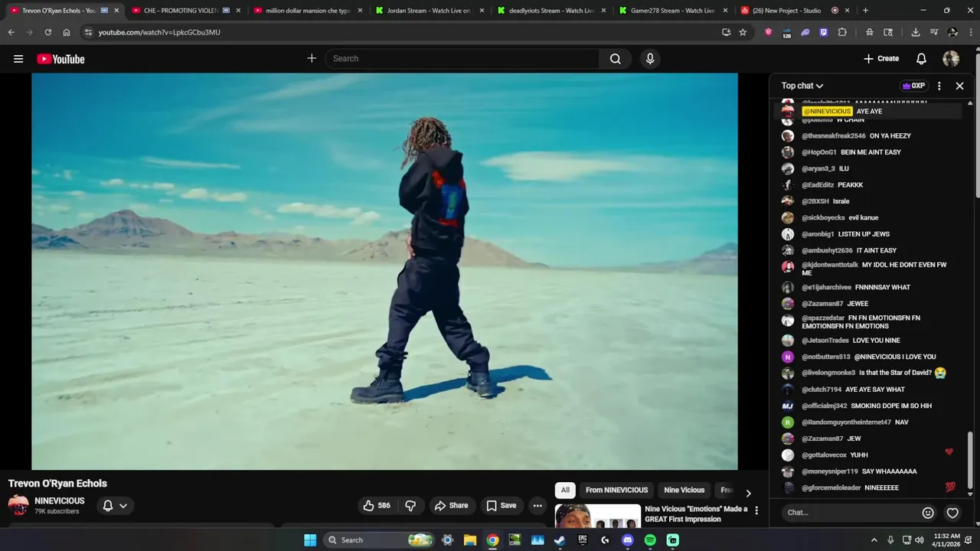Open Discord from taskbar

(x=628, y=540)
